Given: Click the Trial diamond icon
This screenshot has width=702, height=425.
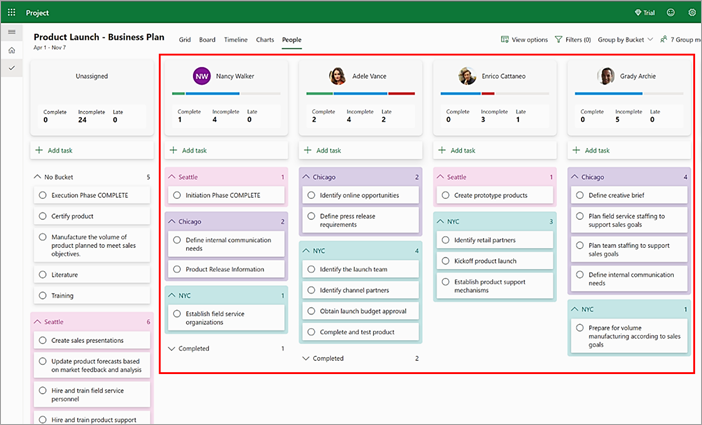Looking at the screenshot, I should click(x=640, y=12).
